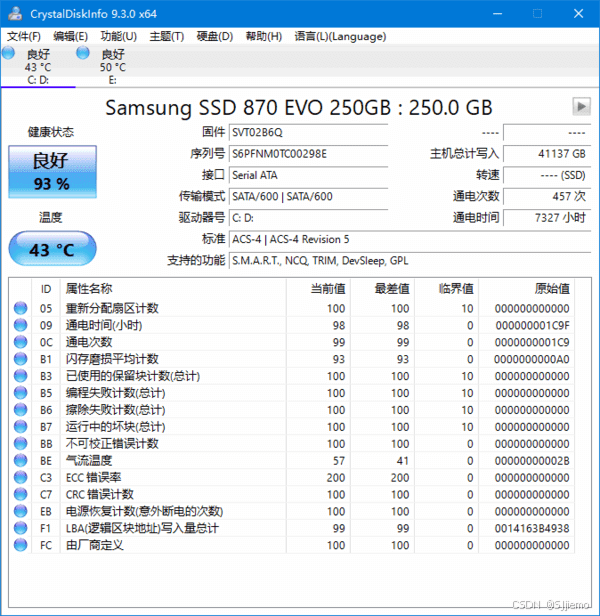Click raw value 0014163B4938
Screen dimensions: 600x616
click(532, 528)
